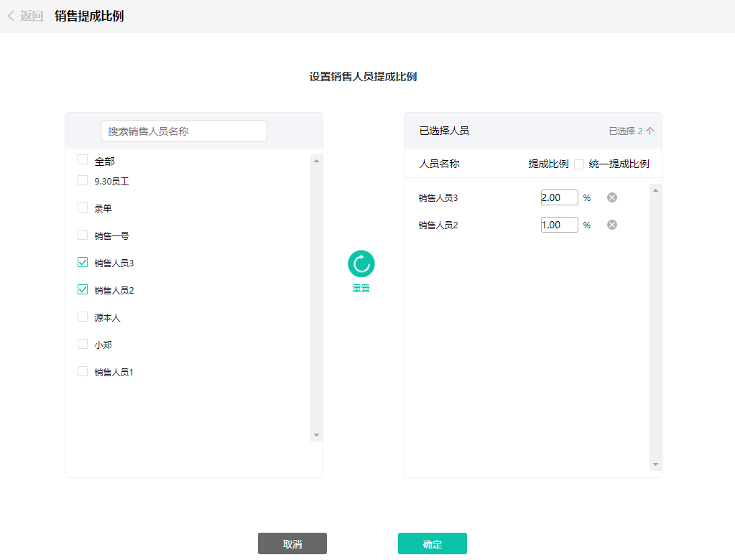Check the 销售人员1 checkbox
Screen dimensions: 735x560
[82, 371]
